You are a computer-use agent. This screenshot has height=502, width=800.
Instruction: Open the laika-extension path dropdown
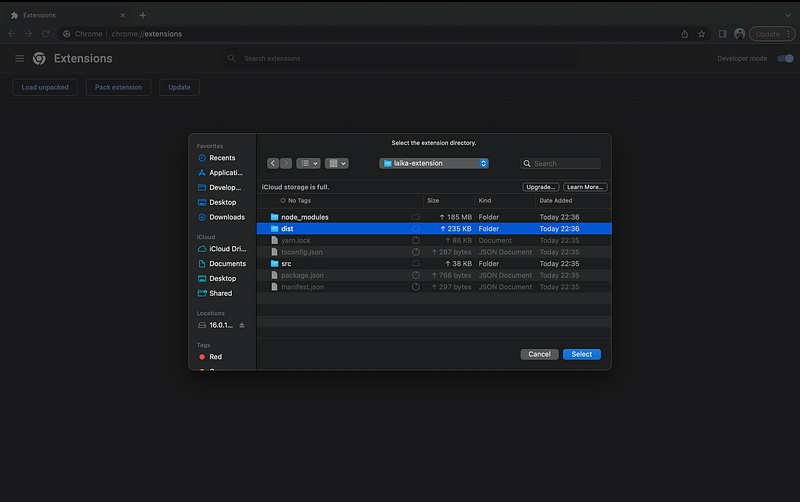point(434,163)
